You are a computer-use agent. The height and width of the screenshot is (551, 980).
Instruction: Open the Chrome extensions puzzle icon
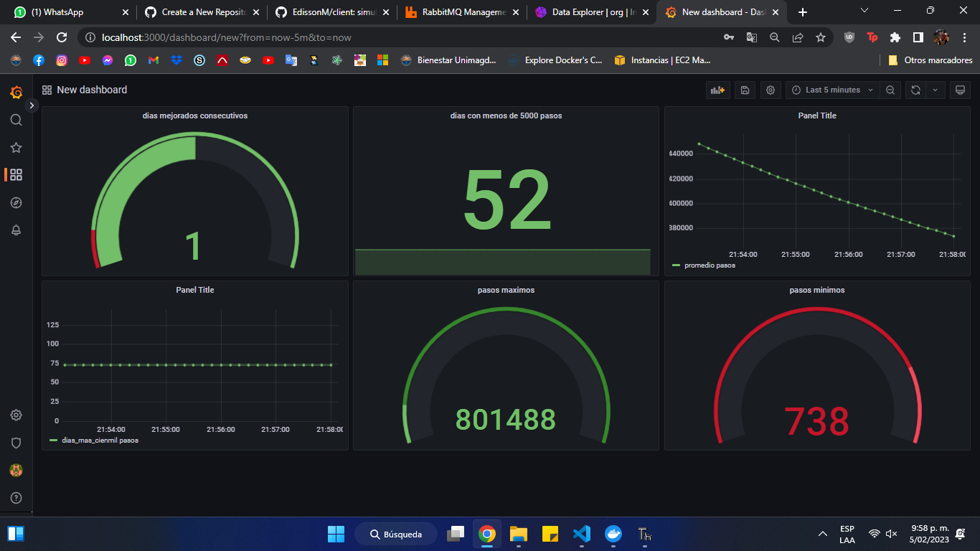[895, 37]
